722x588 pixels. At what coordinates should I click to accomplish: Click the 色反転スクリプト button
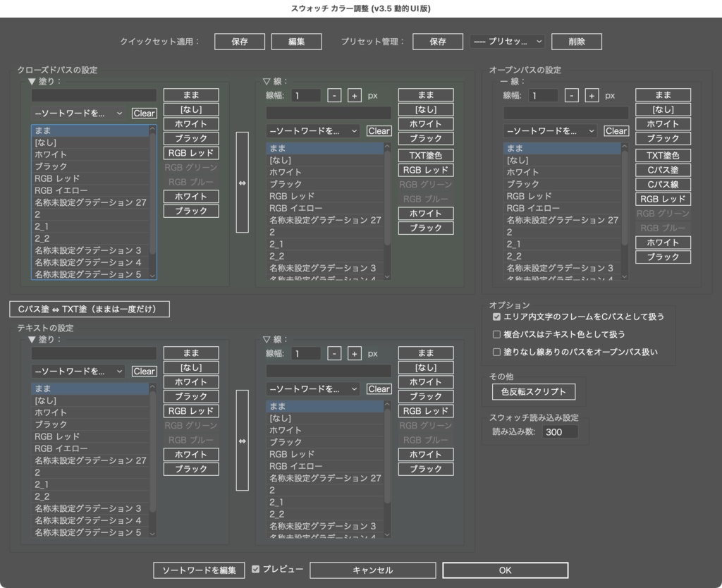point(534,391)
